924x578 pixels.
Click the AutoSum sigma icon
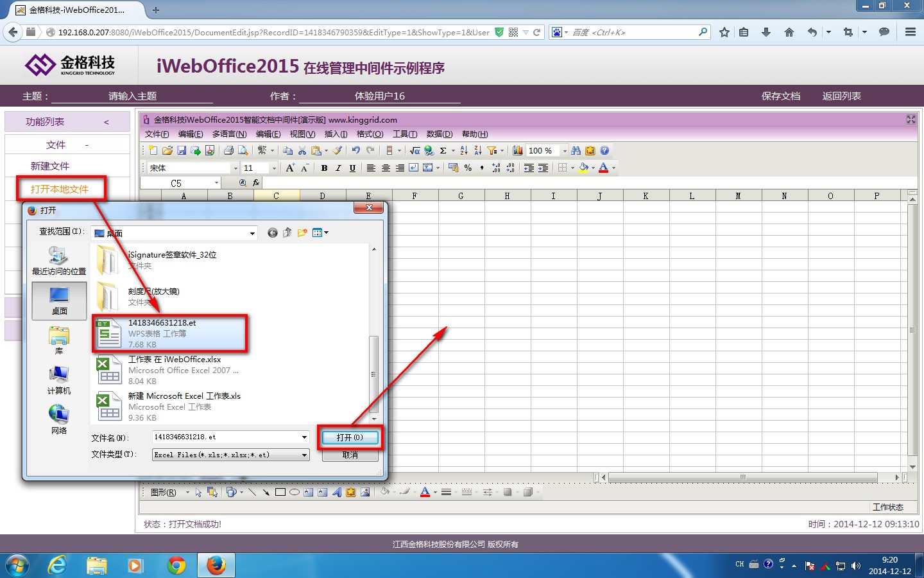pos(443,150)
